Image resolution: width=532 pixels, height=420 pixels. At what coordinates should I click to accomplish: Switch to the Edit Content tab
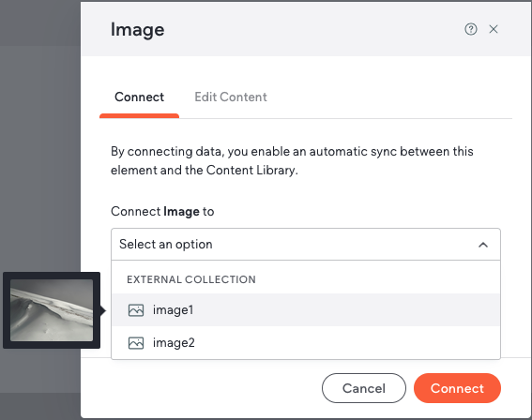(x=231, y=97)
